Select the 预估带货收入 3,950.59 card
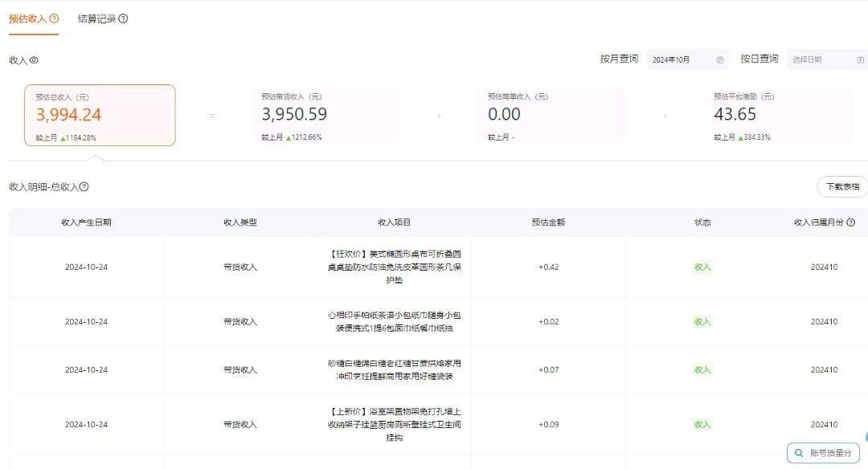The width and height of the screenshot is (868, 469). pyautogui.click(x=325, y=115)
